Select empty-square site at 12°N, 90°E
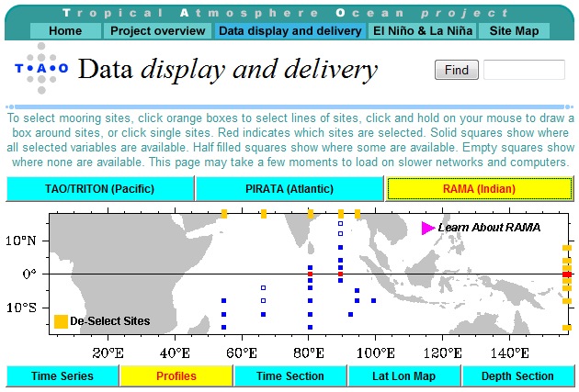Viewport: 579px width, 392px height. tap(340, 233)
